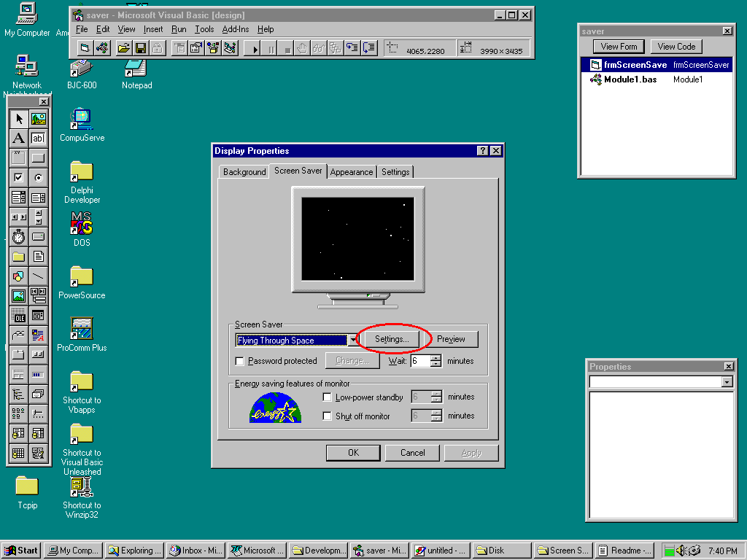747x560 pixels.
Task: Click the Open Project folder icon
Action: (x=123, y=49)
